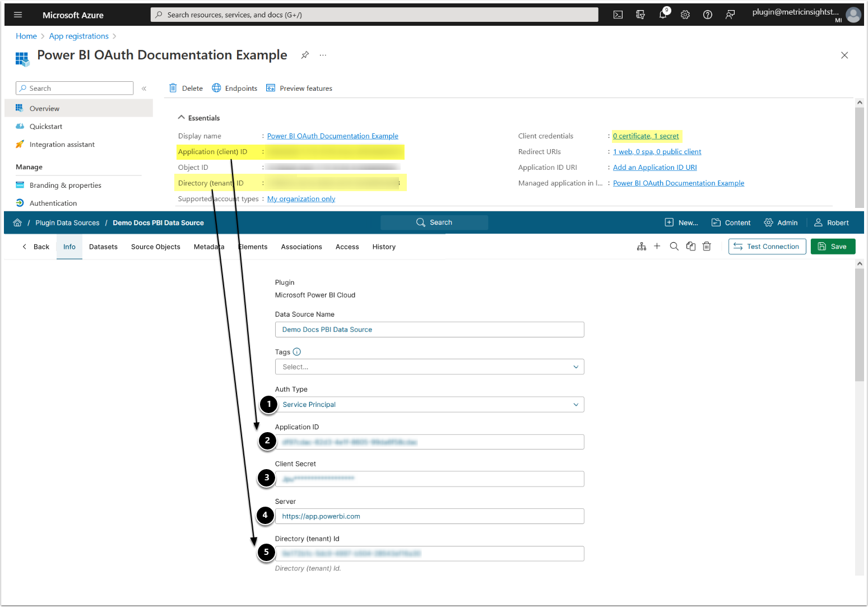This screenshot has width=868, height=607.
Task: Open Managed application Power BI OAuth link
Action: (679, 183)
